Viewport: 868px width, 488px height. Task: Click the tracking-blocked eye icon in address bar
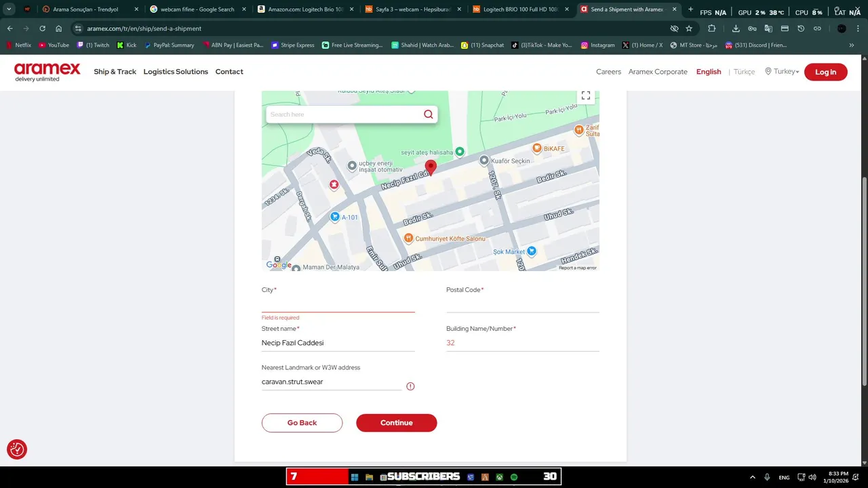coord(674,28)
